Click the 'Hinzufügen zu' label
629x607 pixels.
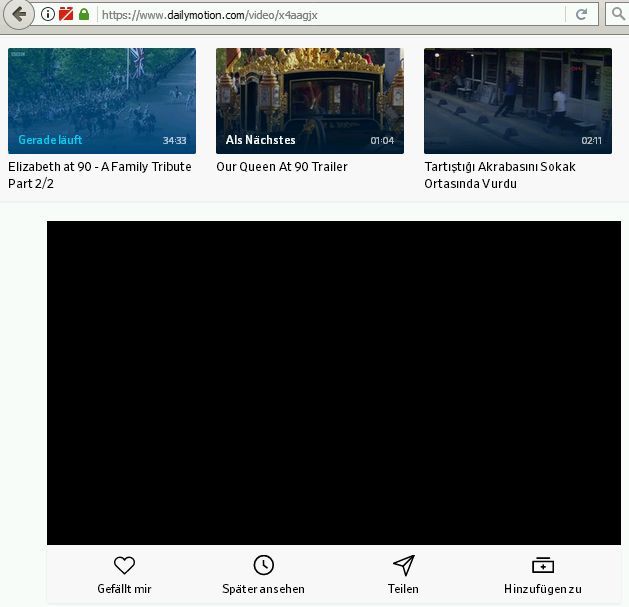click(x=543, y=589)
